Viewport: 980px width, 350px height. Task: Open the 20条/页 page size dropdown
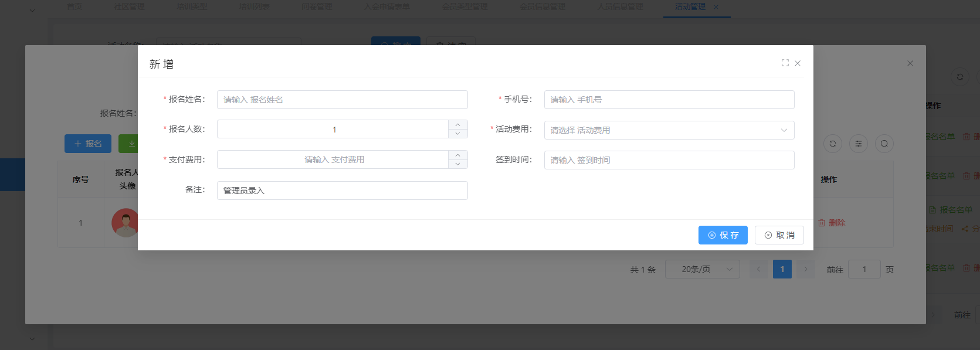(x=702, y=269)
